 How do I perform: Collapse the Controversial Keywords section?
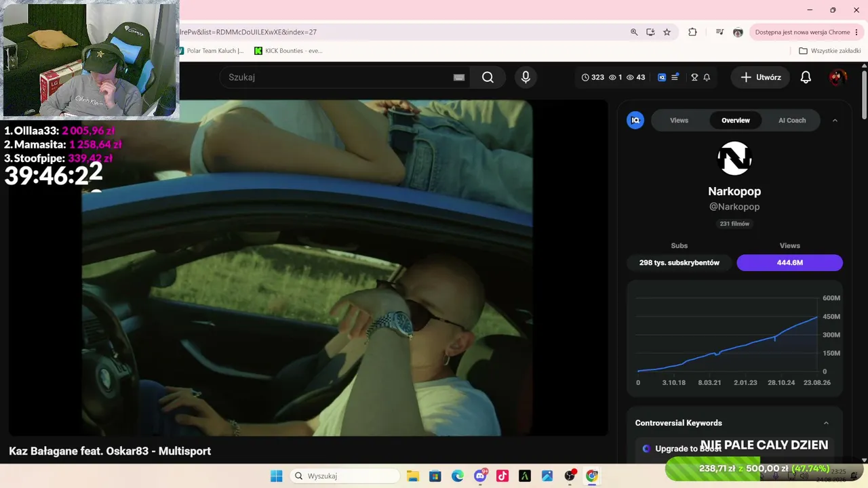tap(826, 423)
